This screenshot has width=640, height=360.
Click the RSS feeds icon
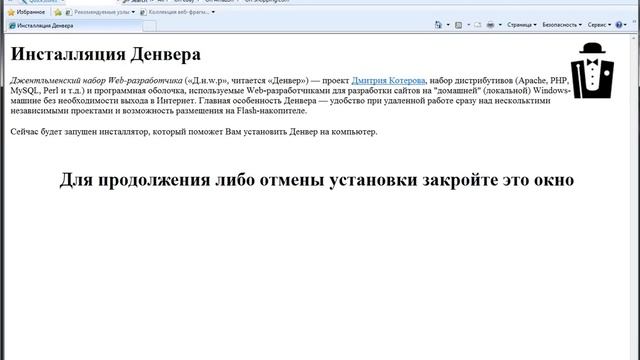(x=458, y=25)
